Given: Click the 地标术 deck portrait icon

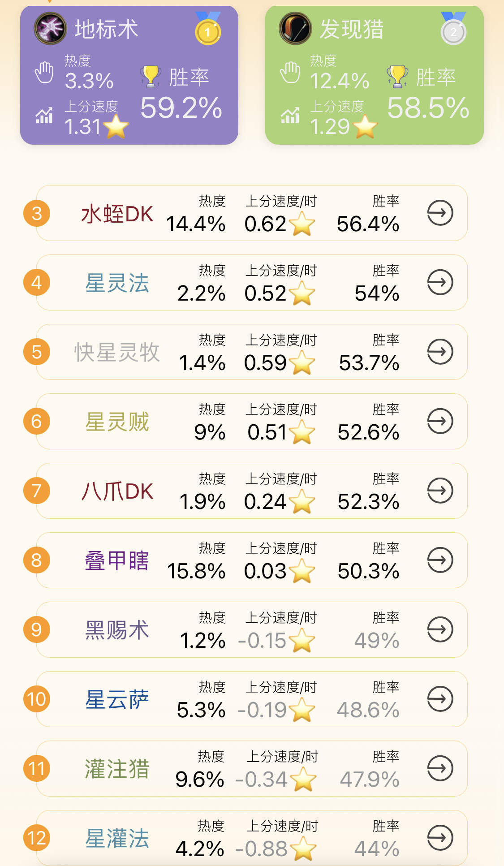Looking at the screenshot, I should click(x=50, y=29).
